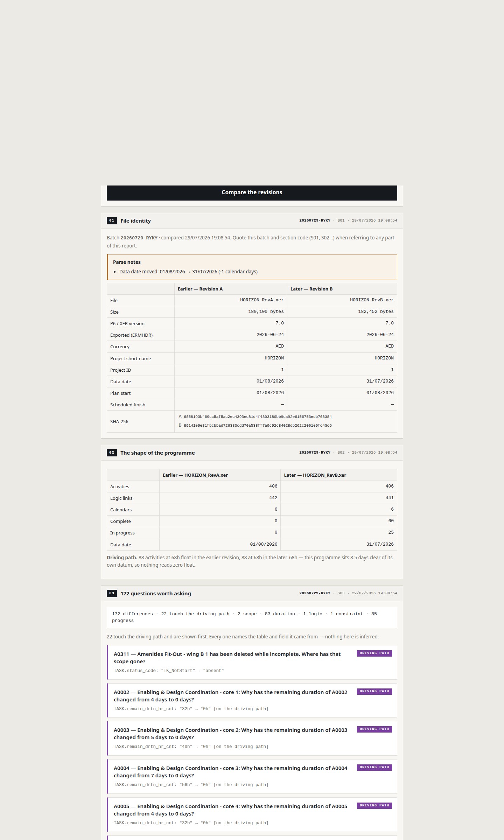Open the A0003 core 2 question card
This screenshot has width=504, height=840.
point(252,738)
